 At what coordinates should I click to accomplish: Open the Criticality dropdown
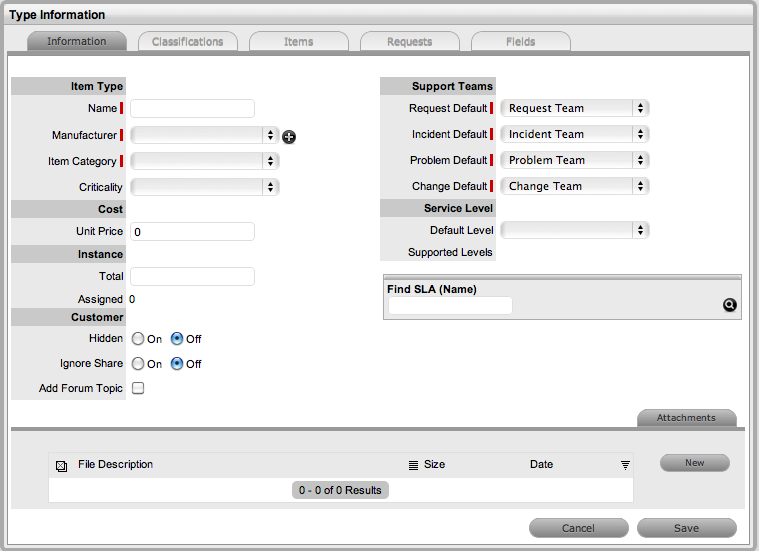tap(205, 187)
